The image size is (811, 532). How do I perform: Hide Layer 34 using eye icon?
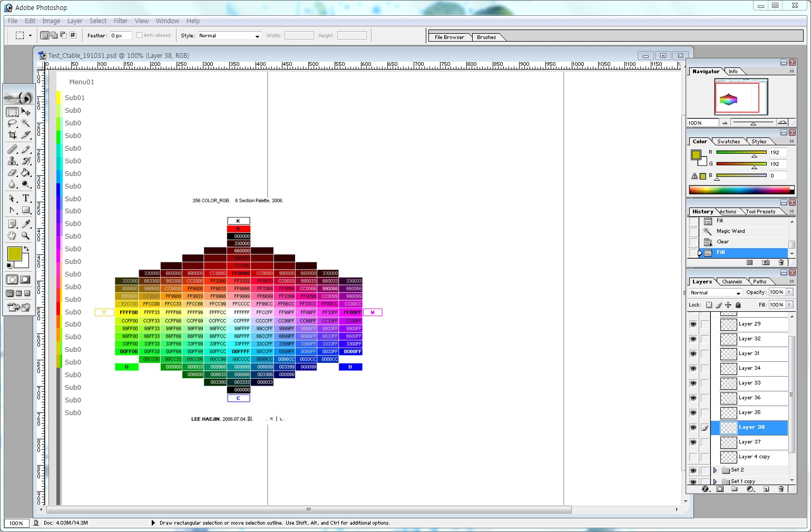click(693, 368)
